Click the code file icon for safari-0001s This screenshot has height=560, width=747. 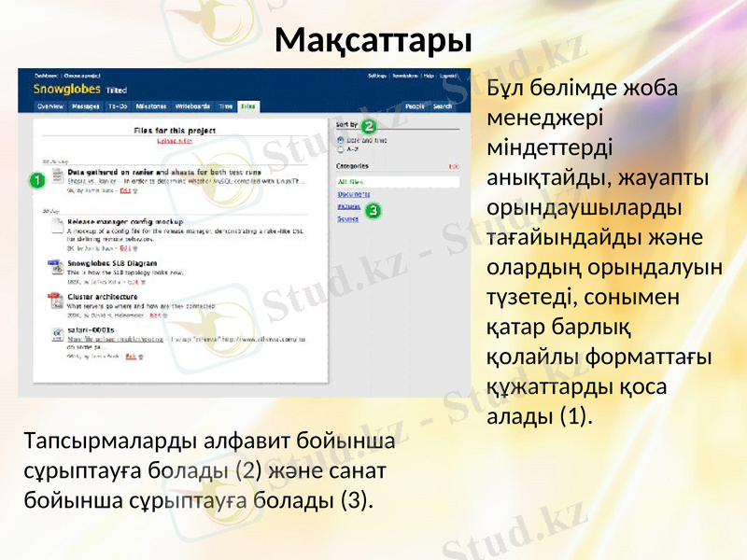click(x=56, y=331)
